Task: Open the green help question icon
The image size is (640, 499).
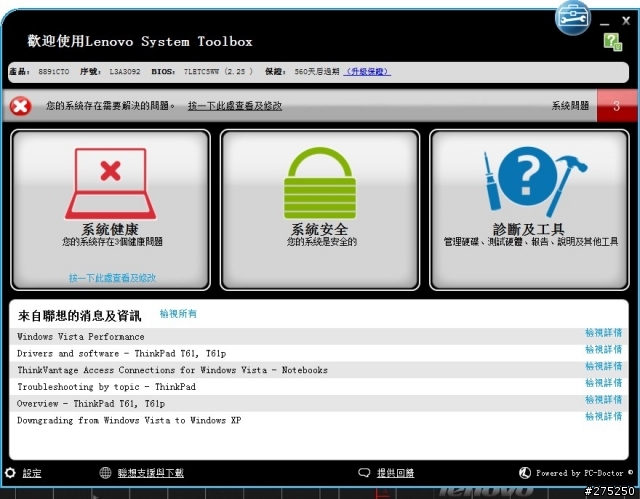Action: 613,42
